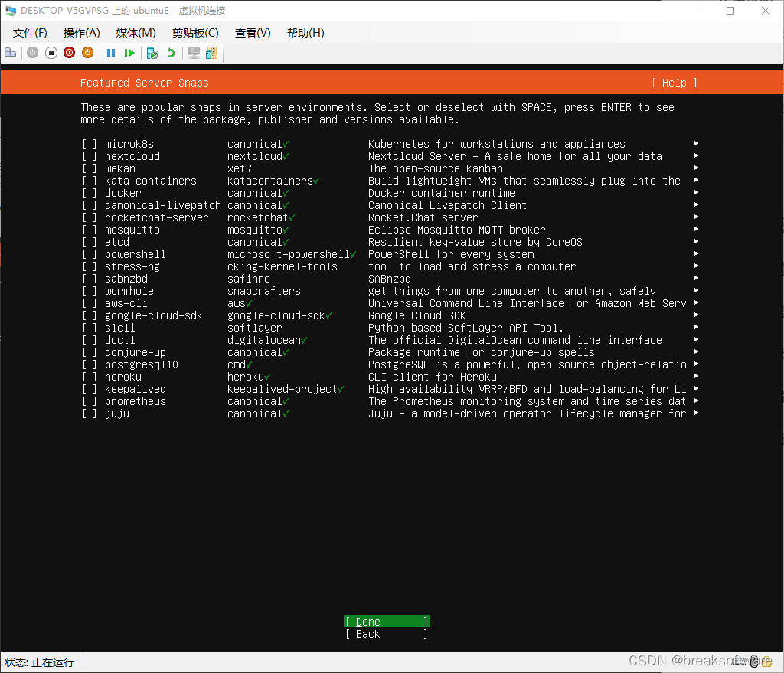Open the 查看(V) menu
Viewport: 784px width, 673px height.
coord(253,33)
